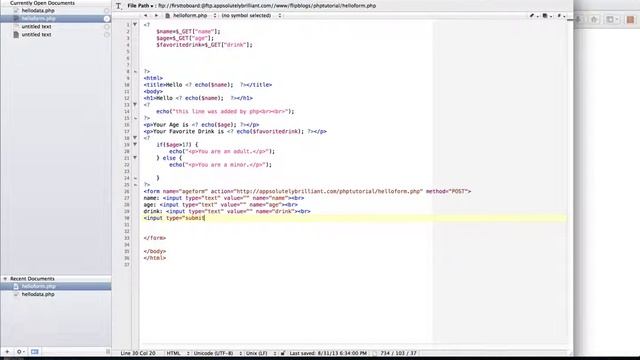Click the fold end marker at line 8
640x360 pixels.
(x=135, y=71)
